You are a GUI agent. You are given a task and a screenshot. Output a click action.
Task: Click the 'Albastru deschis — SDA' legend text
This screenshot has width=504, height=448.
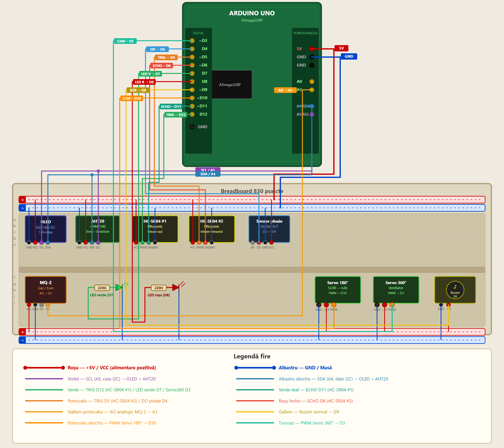pyautogui.click(x=333, y=379)
